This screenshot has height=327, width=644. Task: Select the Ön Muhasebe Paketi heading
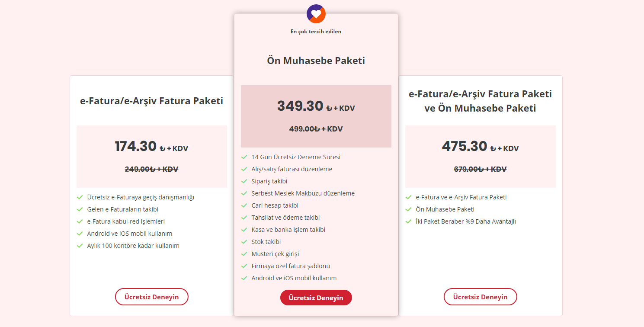pyautogui.click(x=316, y=61)
